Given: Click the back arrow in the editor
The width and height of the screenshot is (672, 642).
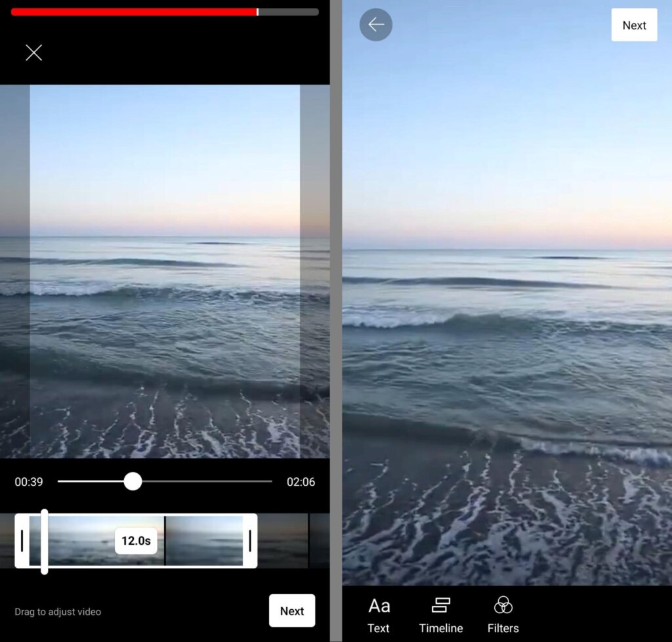Looking at the screenshot, I should (375, 25).
